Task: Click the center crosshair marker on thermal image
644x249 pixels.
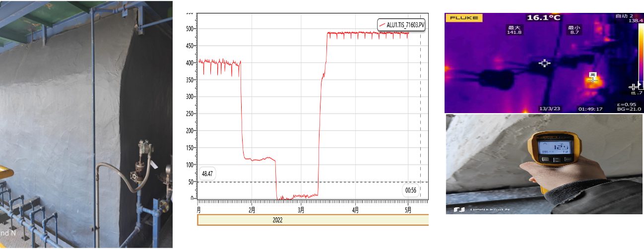Action: (x=545, y=63)
